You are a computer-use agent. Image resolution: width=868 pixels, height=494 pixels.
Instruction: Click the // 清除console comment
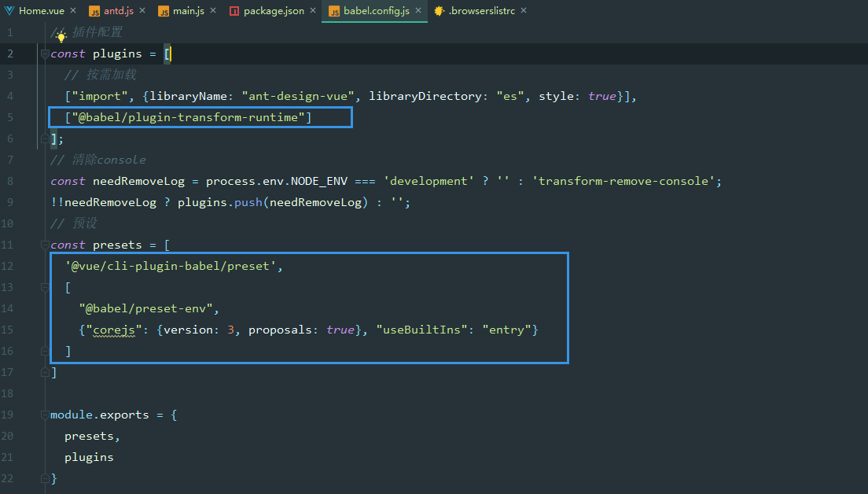point(98,160)
